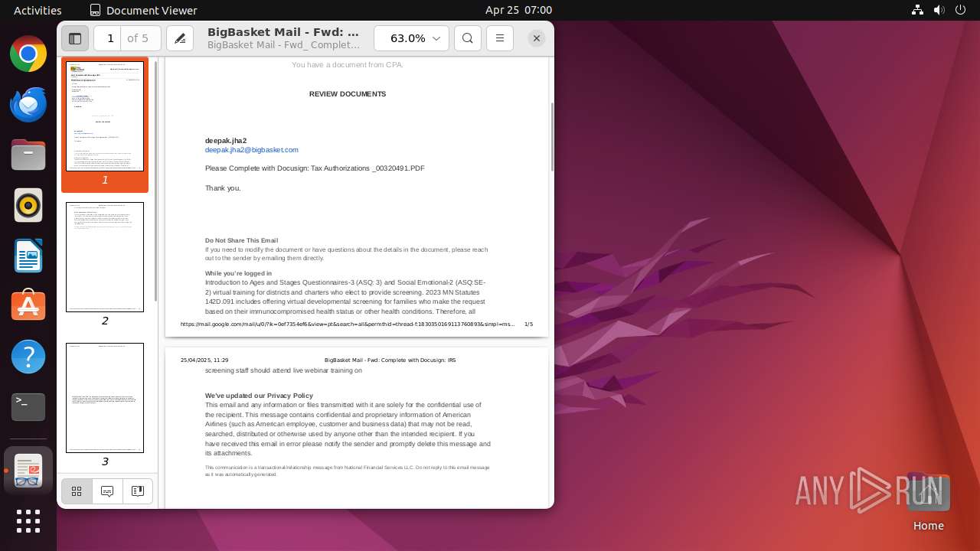Open the 63.0% zoom level dropdown
This screenshot has height=551, width=980.
pyautogui.click(x=411, y=38)
